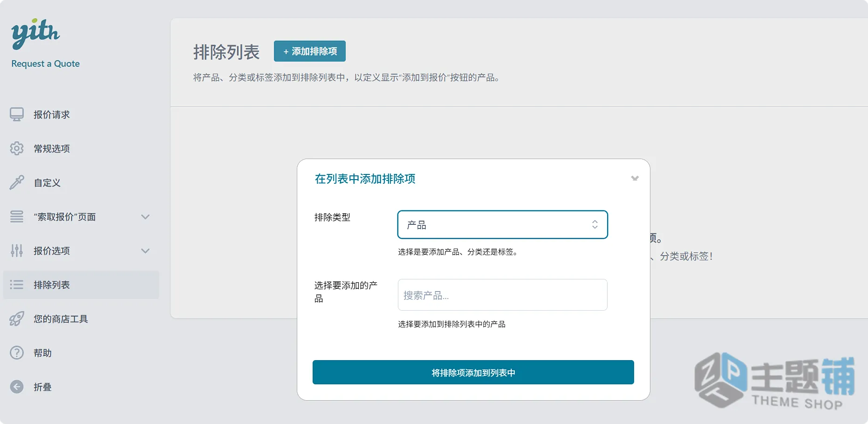Image resolution: width=868 pixels, height=424 pixels.
Task: Click the 自定义 eyedropper icon
Action: 17,182
